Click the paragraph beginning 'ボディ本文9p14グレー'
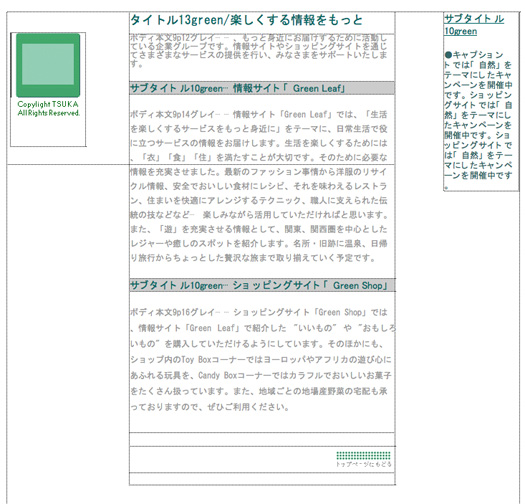 pyautogui.click(x=258, y=186)
